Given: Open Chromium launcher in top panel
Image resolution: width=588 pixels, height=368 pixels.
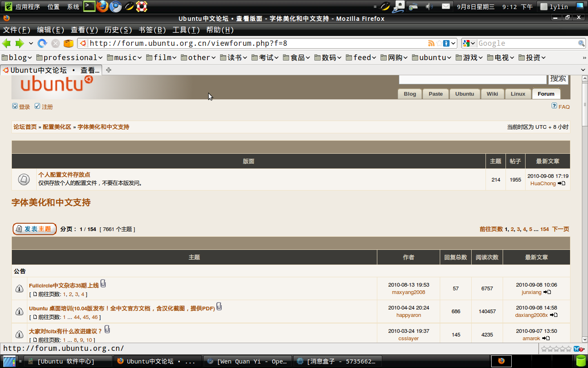Looking at the screenshot, I should pyautogui.click(x=116, y=7).
